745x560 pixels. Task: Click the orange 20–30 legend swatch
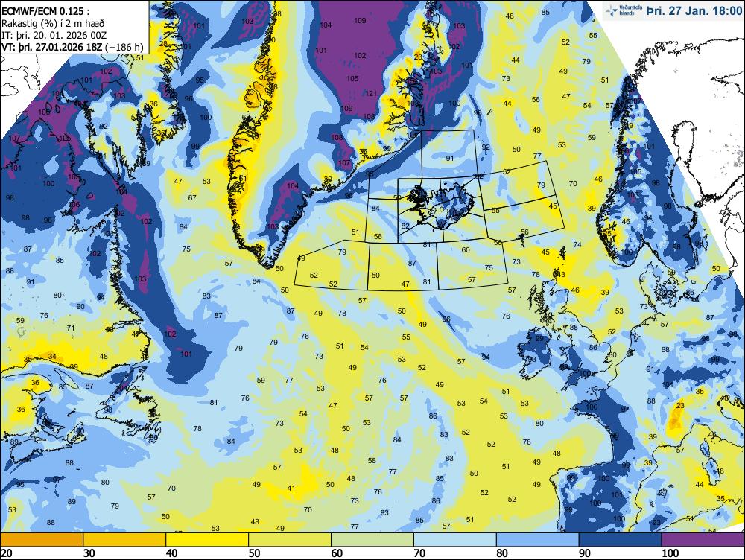[x=42, y=540]
